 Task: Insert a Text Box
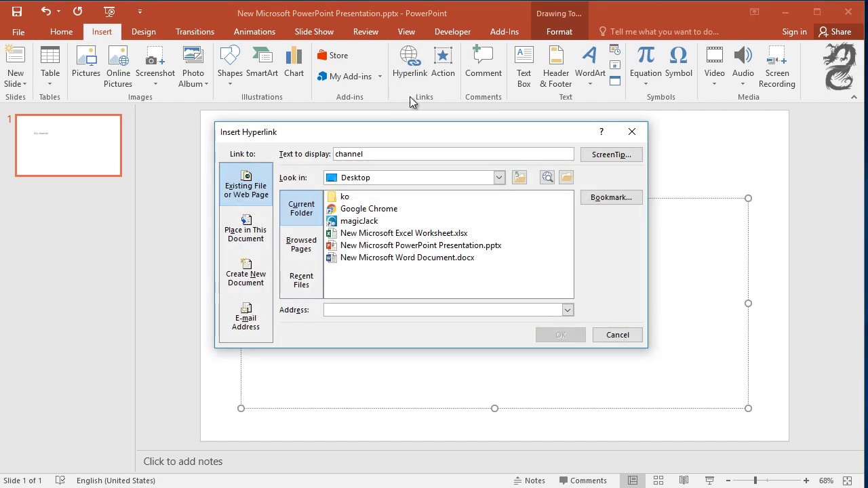pos(524,67)
